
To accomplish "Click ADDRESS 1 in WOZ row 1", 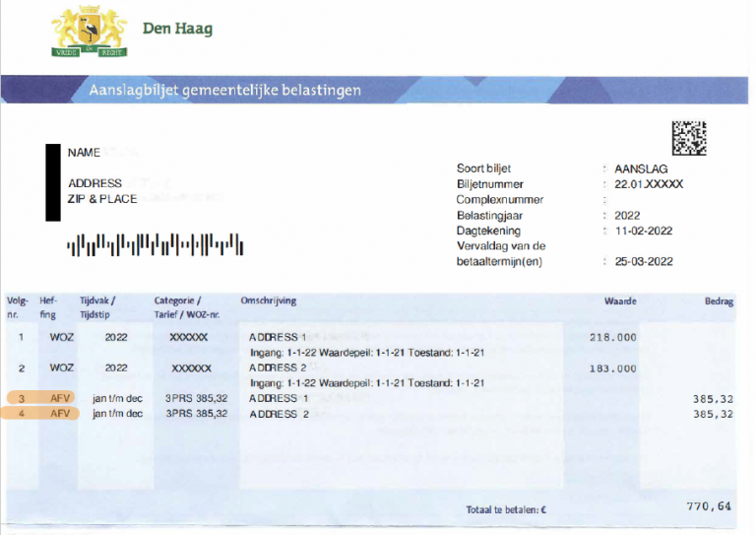I will coord(278,337).
